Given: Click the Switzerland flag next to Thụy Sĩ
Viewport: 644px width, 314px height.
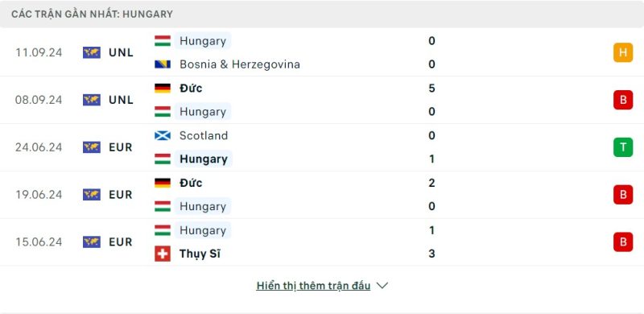Looking at the screenshot, I should point(163,254).
